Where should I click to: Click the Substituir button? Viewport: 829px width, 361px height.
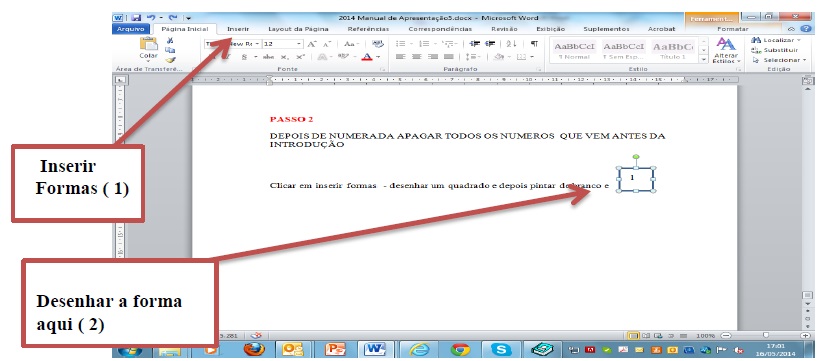tap(775, 50)
